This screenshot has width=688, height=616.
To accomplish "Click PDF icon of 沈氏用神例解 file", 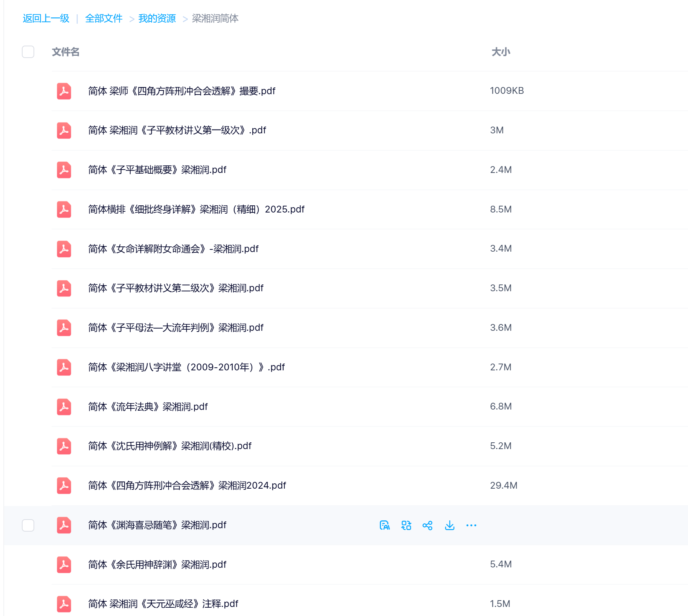I will 64,446.
